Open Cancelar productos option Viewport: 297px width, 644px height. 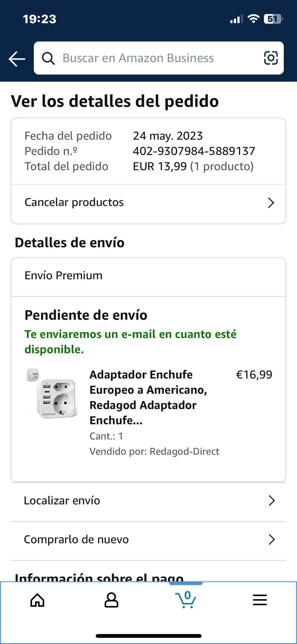74,203
